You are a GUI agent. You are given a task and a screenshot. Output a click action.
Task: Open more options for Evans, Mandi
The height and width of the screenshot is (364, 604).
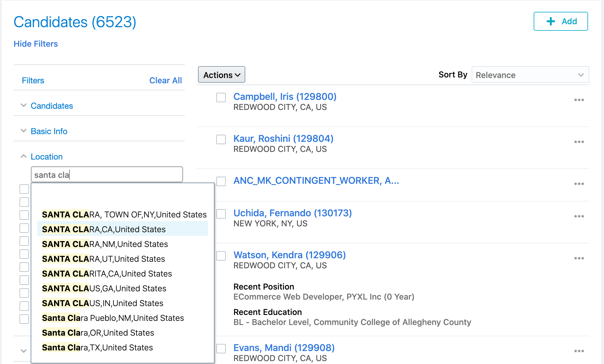click(579, 351)
